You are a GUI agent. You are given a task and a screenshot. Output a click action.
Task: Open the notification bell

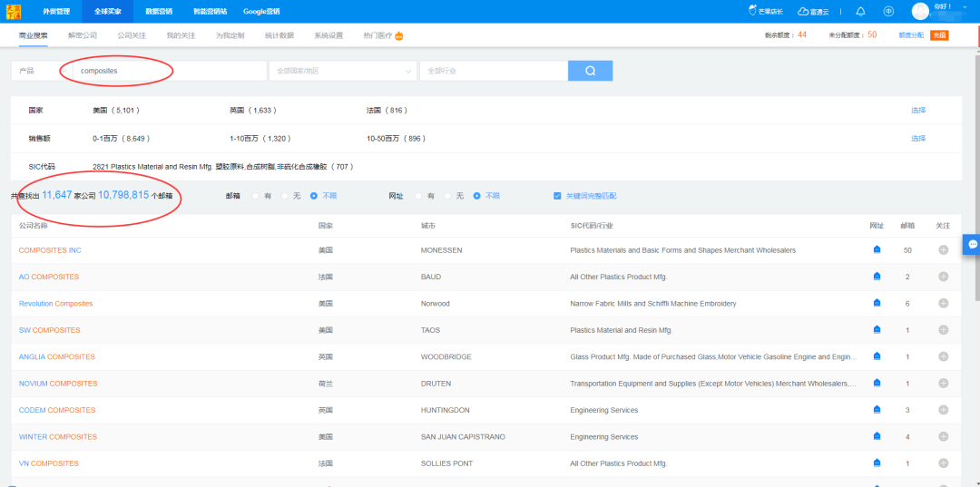(x=860, y=11)
